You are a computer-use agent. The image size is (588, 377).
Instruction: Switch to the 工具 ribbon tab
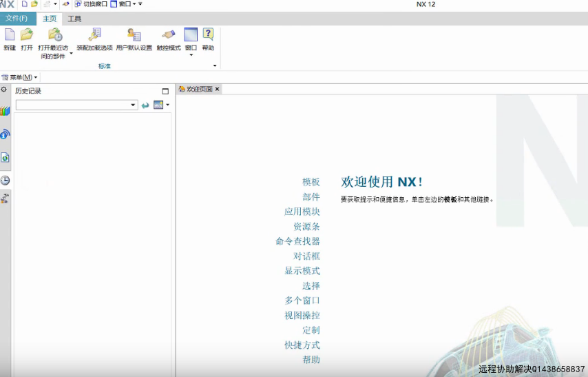pos(74,19)
